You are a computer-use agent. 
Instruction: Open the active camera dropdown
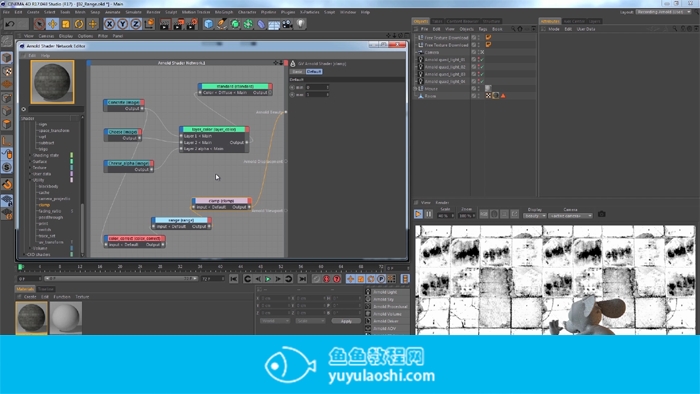pyautogui.click(x=571, y=216)
